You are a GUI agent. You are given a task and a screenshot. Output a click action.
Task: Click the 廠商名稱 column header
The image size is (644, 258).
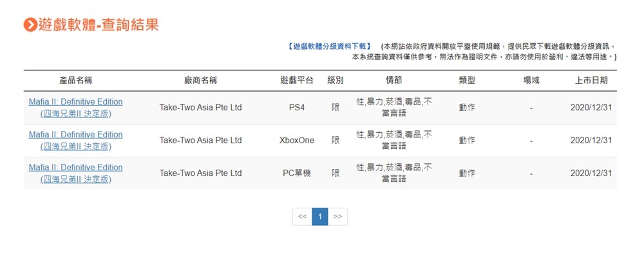[200, 81]
